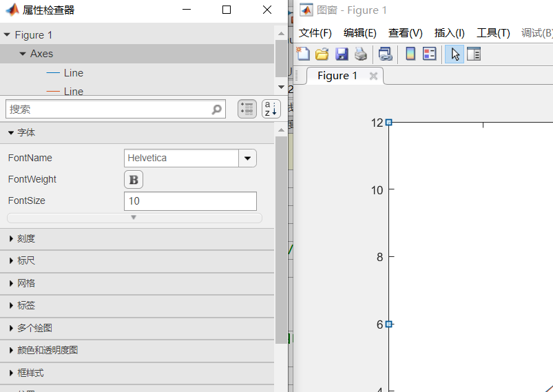
Task: Click the properties panel vertical scrollbar thumb
Action: point(281,240)
